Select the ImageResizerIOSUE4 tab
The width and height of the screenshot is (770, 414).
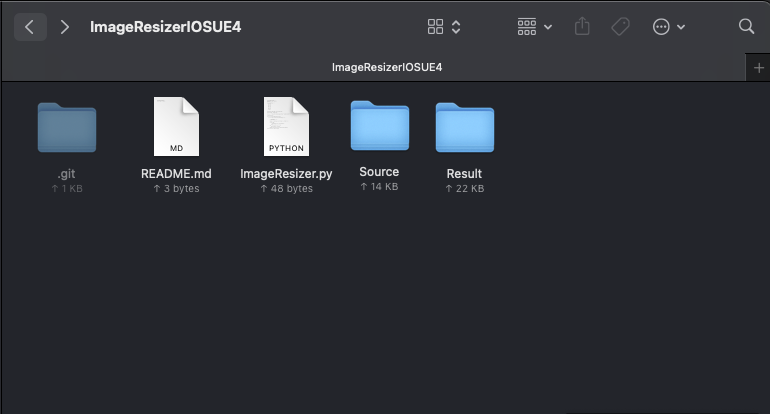click(x=373, y=67)
